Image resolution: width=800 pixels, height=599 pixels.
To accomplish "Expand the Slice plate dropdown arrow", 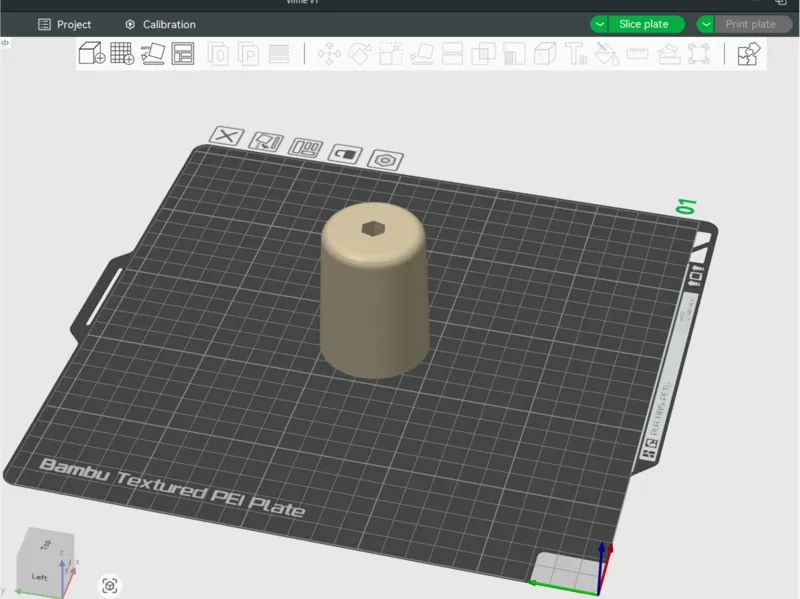I will pyautogui.click(x=599, y=24).
